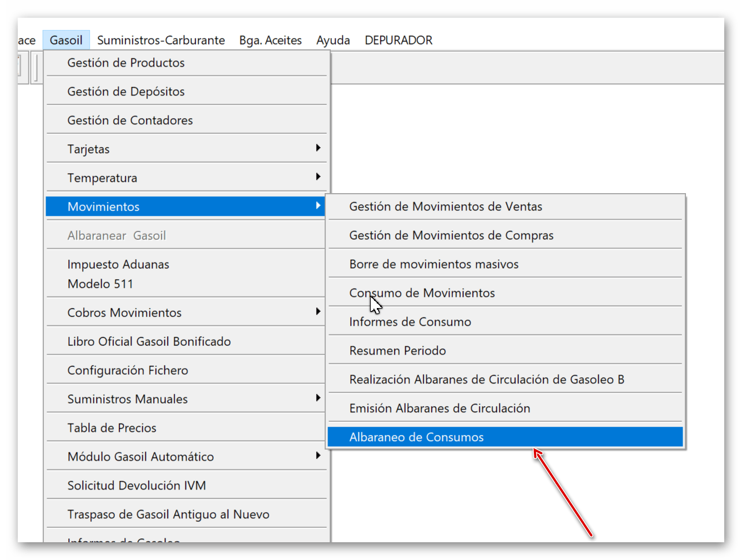
Task: Click Resumen Periodo option
Action: pos(397,351)
